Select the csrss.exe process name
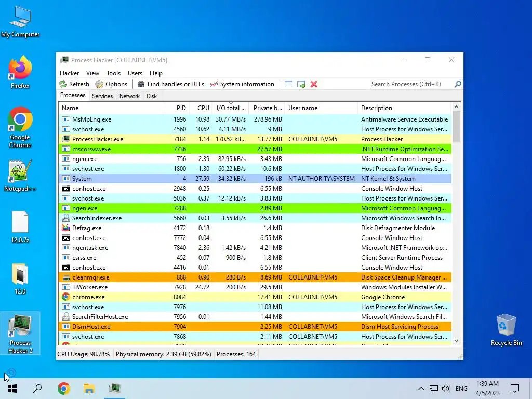 pyautogui.click(x=84, y=258)
